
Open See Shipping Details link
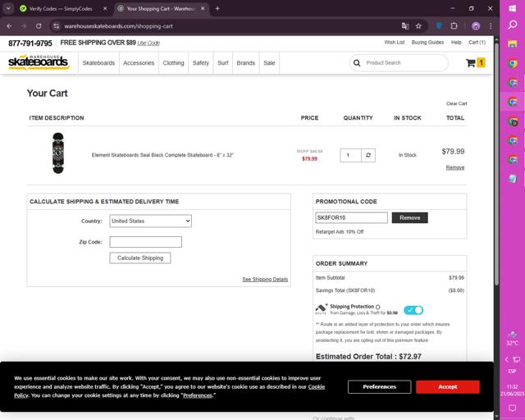click(x=265, y=280)
